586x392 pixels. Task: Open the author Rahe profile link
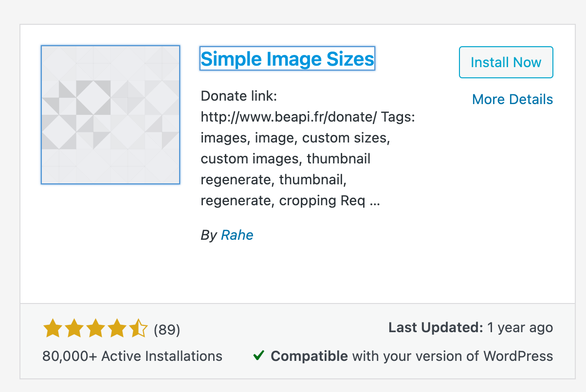click(x=237, y=235)
